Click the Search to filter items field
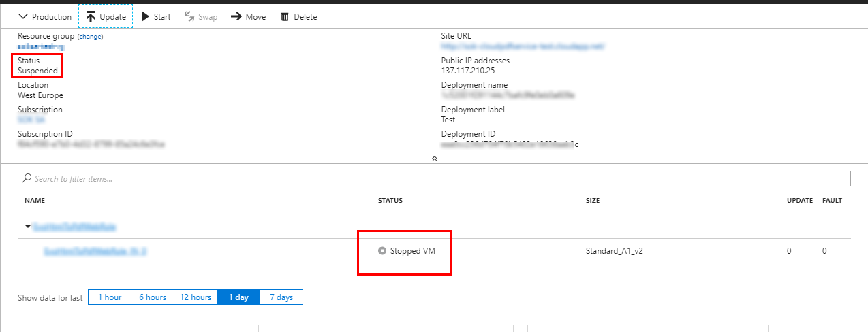This screenshot has height=332, width=868. pyautogui.click(x=436, y=178)
